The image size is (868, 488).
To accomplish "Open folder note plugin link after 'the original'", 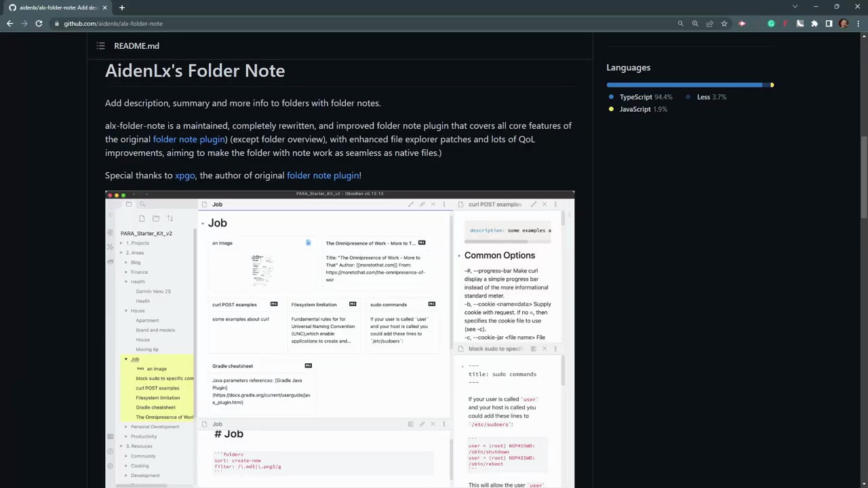I will coord(189,139).
